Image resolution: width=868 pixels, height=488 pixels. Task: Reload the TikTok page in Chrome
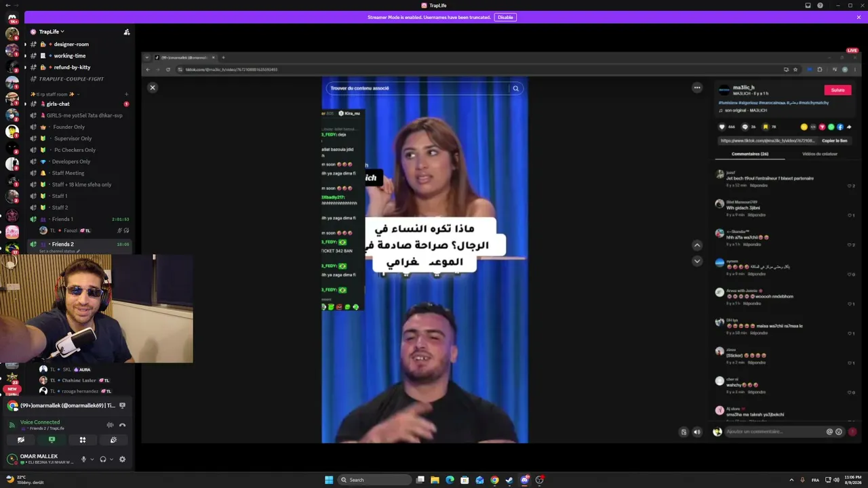(x=168, y=69)
